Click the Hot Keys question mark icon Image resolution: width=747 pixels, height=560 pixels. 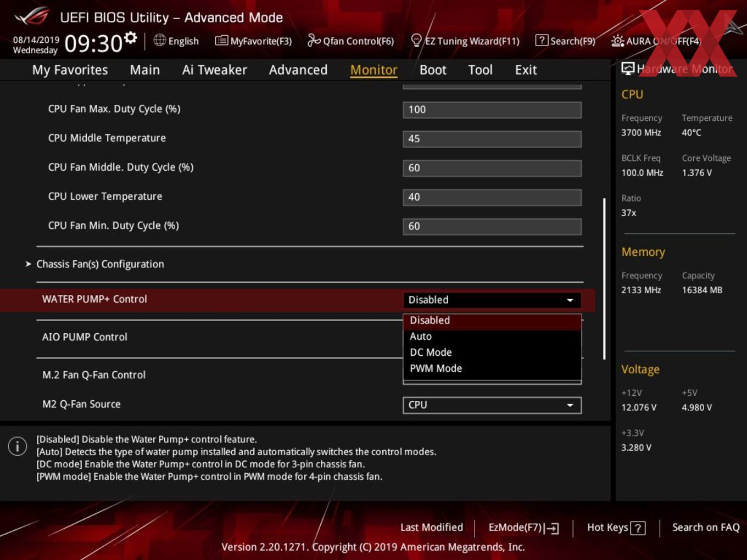[x=638, y=528]
